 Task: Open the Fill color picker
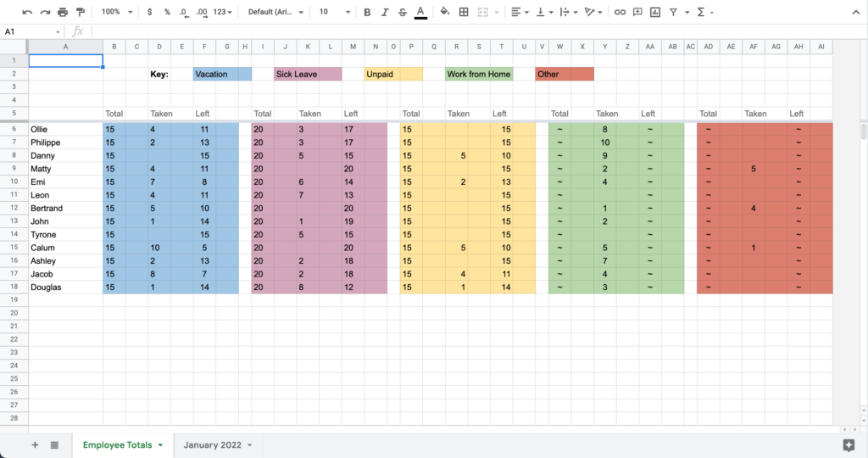click(x=445, y=13)
